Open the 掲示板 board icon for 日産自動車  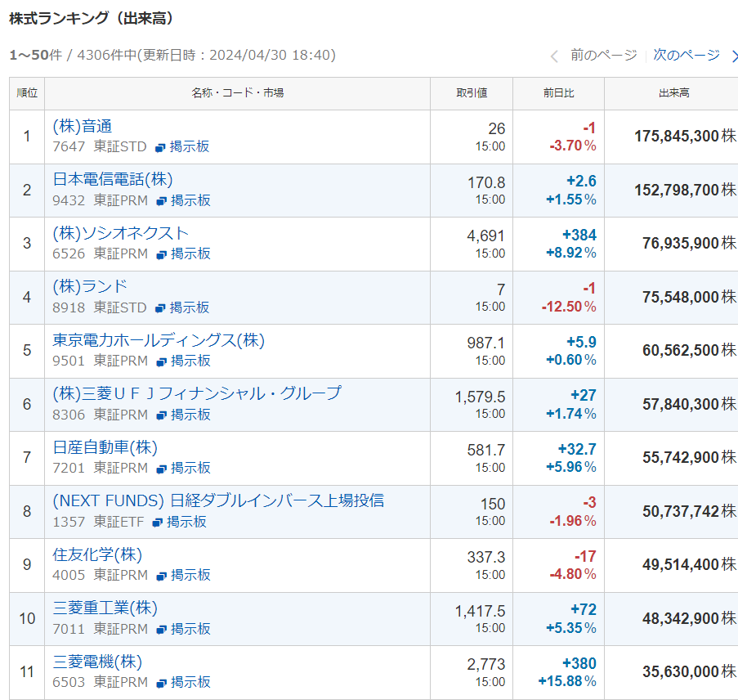(x=162, y=469)
